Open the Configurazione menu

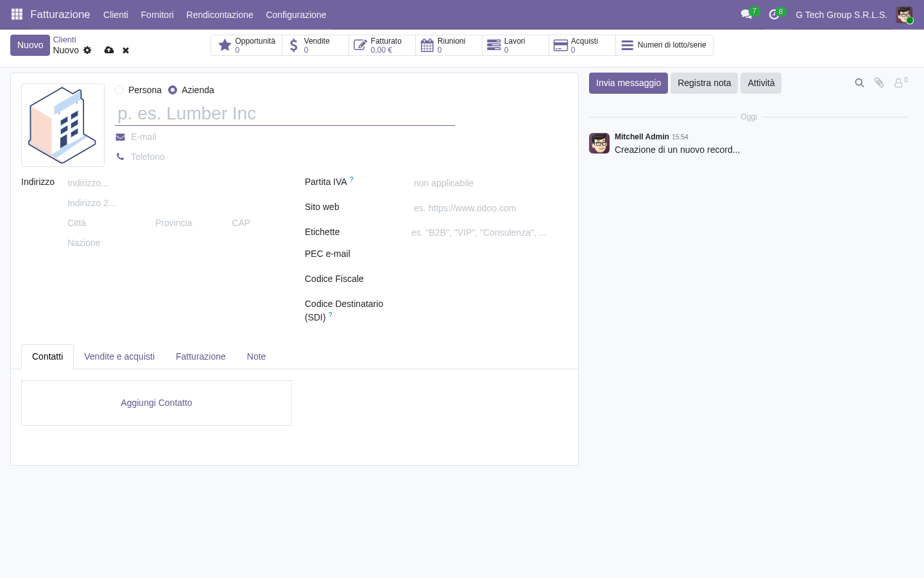tap(296, 15)
